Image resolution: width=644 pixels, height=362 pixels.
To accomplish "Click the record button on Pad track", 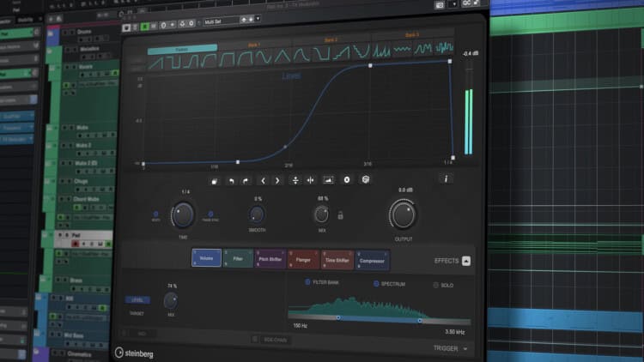I will [76, 244].
